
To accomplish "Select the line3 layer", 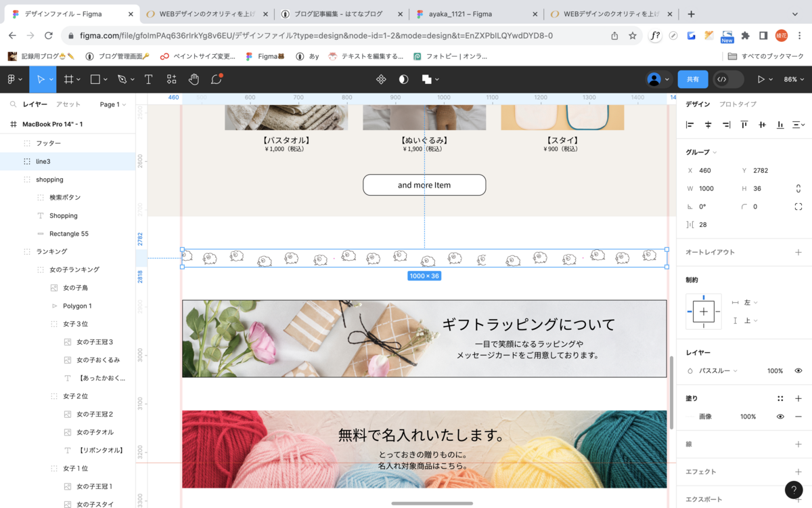I will coord(68,161).
